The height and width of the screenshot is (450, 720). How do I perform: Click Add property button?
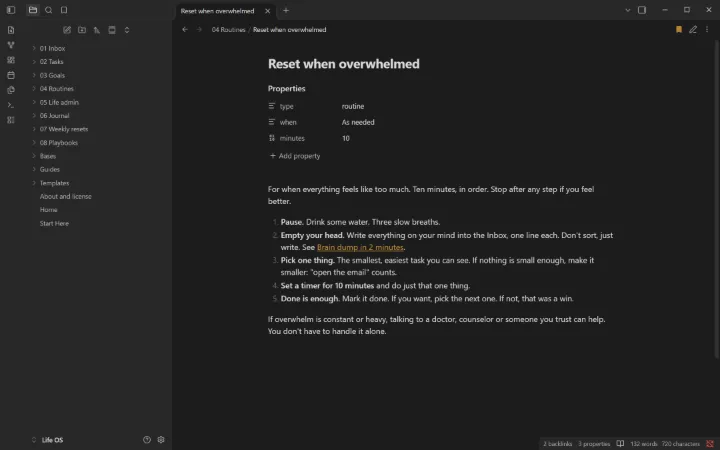coord(295,156)
